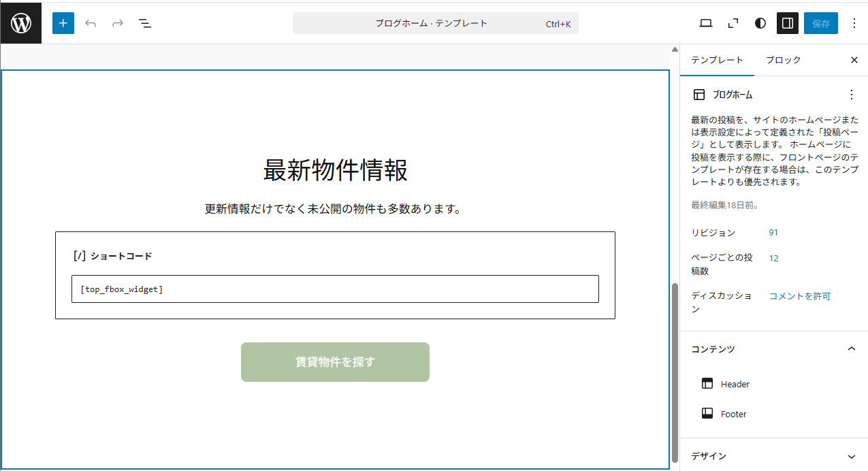This screenshot has height=471, width=868.
Task: Open the document overview list view
Action: [x=145, y=23]
